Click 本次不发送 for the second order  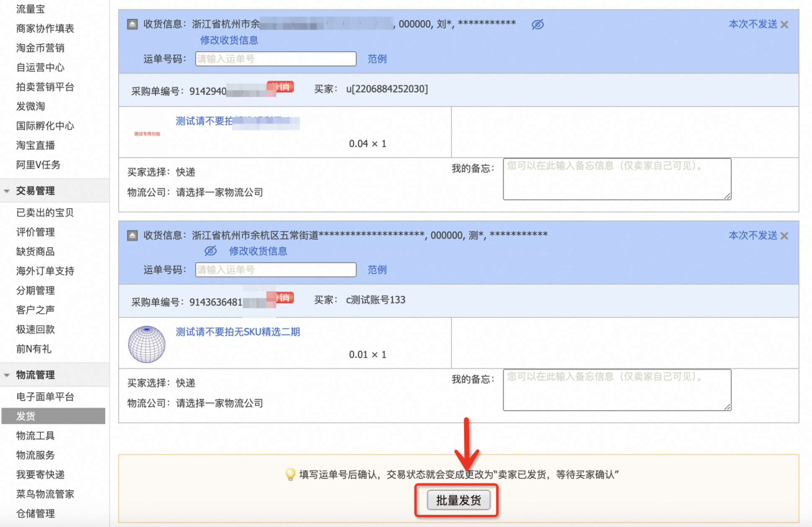point(753,235)
